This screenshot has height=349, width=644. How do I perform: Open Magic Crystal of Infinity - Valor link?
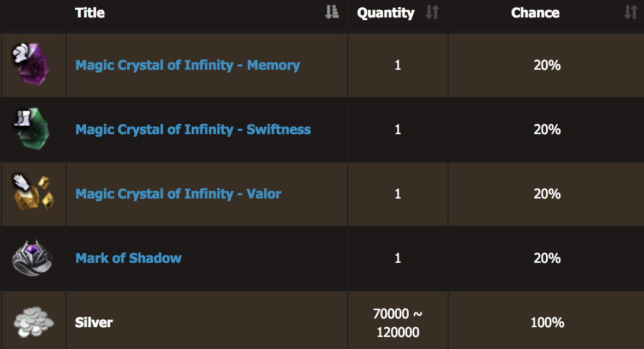(178, 194)
